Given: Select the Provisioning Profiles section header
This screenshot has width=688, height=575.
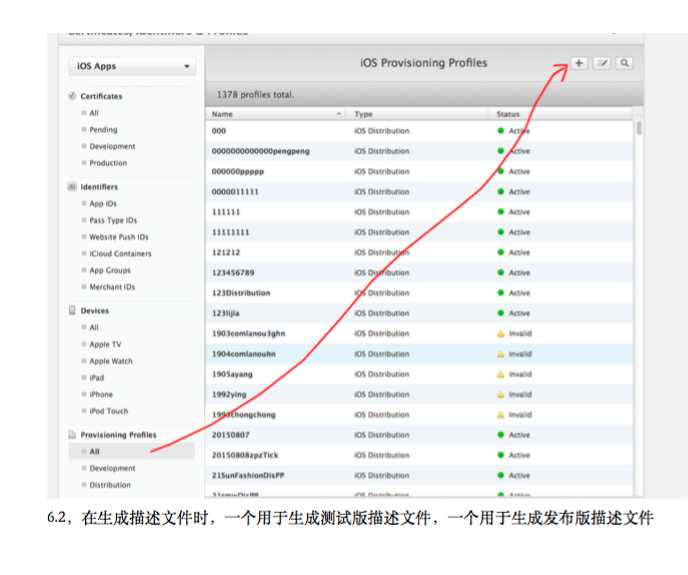Looking at the screenshot, I should 118,435.
